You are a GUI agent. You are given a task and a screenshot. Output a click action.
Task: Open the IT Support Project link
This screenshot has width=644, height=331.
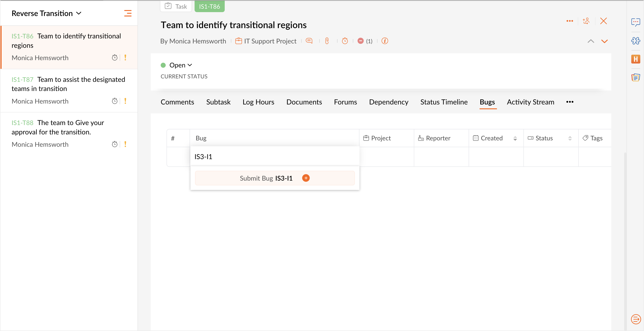270,41
